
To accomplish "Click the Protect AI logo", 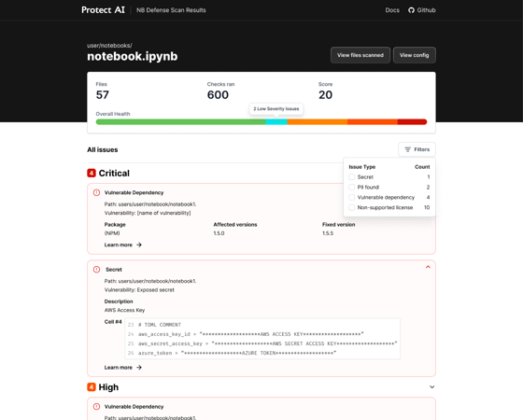I will point(103,10).
